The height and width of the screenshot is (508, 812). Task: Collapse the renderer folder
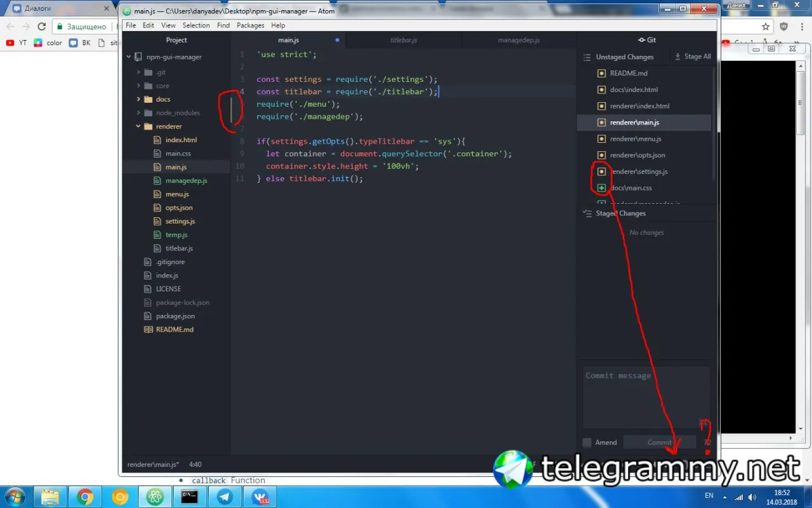pos(139,126)
